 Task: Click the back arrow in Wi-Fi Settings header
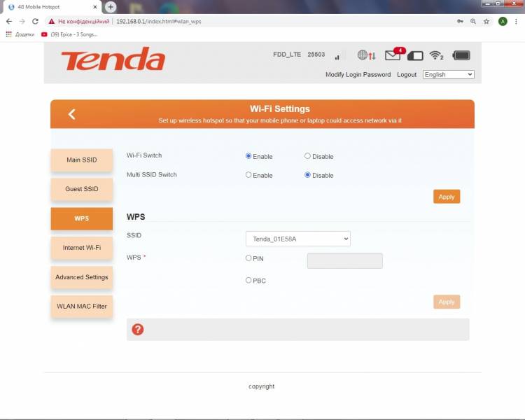pos(71,114)
